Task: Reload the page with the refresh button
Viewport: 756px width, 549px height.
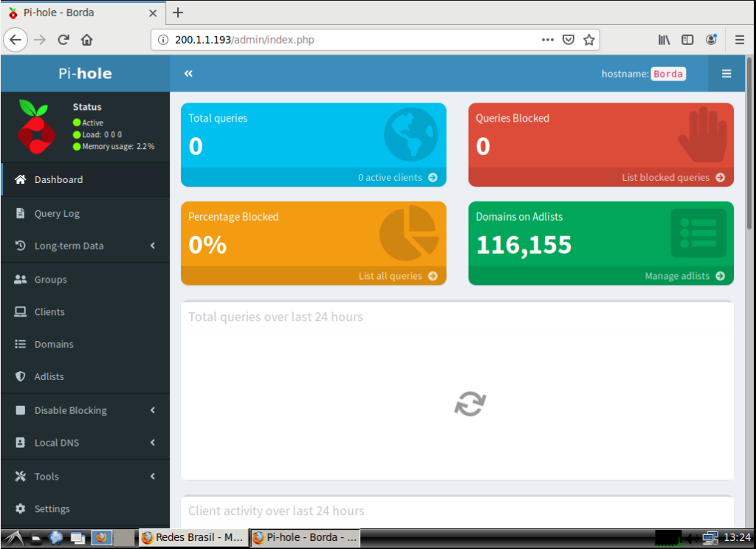Action: (63, 40)
